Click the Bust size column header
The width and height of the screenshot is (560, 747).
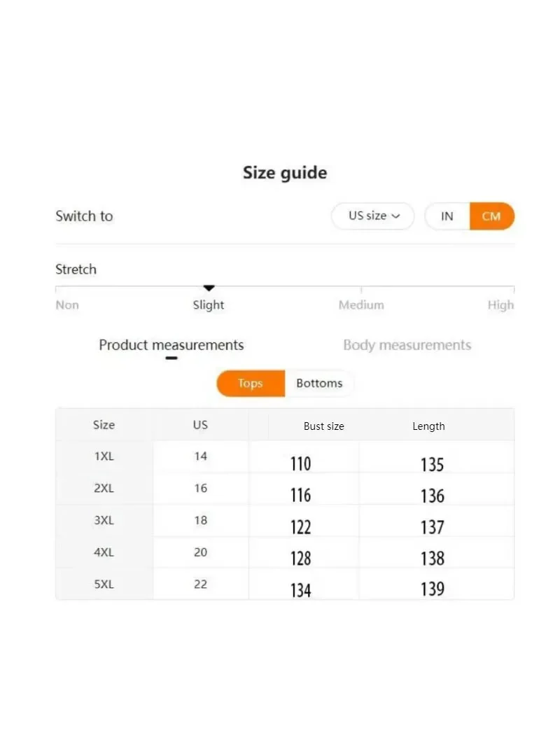[324, 426]
